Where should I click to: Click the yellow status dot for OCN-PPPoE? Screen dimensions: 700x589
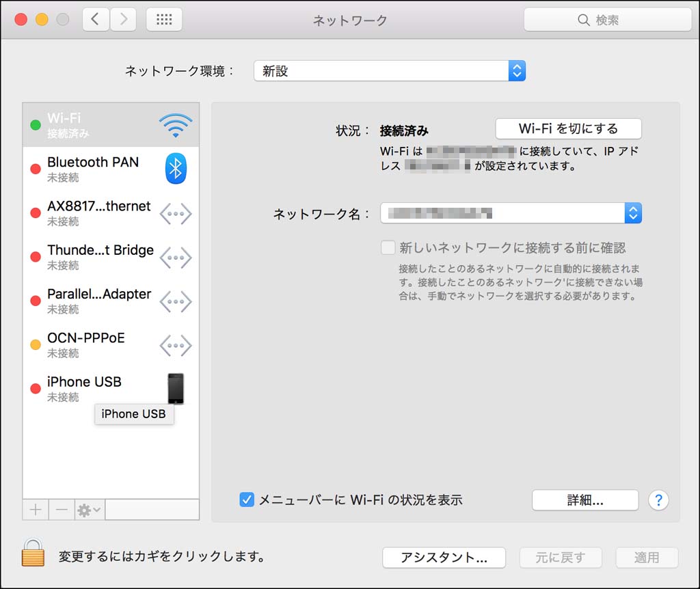point(36,345)
